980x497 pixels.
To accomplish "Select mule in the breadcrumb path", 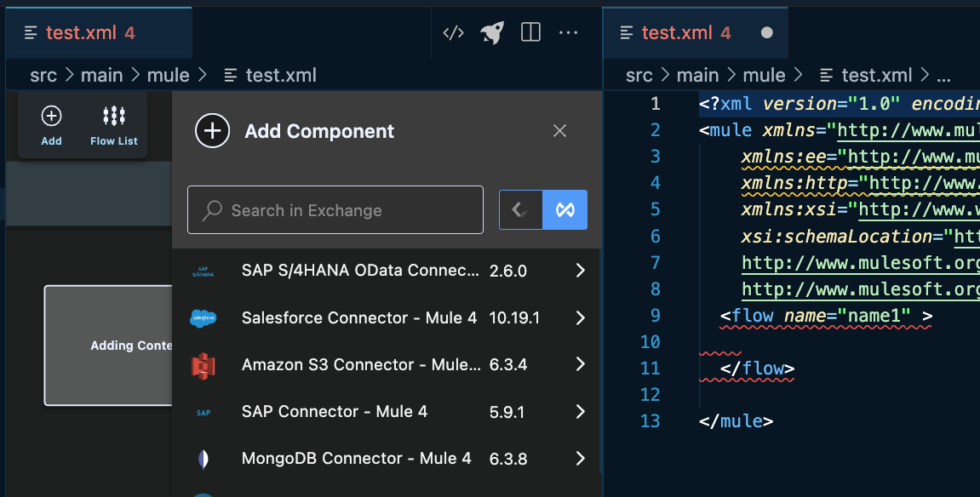I will (x=169, y=75).
